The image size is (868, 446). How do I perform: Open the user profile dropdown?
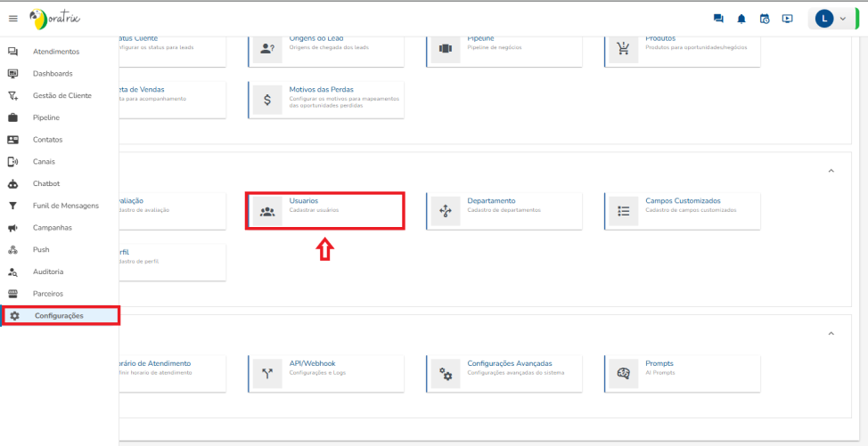point(831,19)
